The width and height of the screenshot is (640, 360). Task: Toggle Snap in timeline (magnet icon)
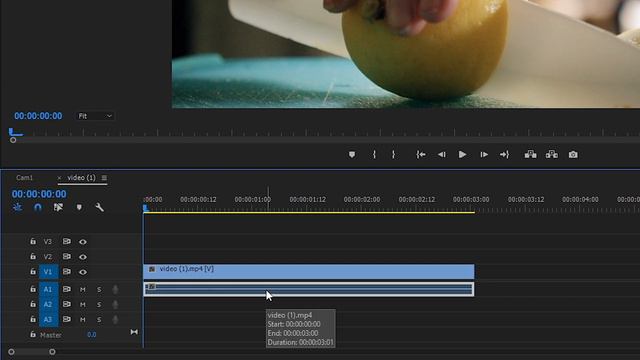point(38,207)
